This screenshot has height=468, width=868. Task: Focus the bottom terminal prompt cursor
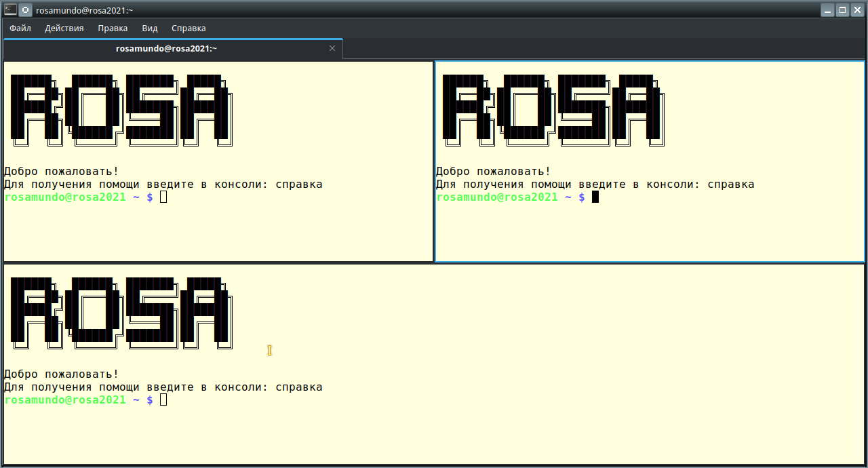tap(163, 400)
